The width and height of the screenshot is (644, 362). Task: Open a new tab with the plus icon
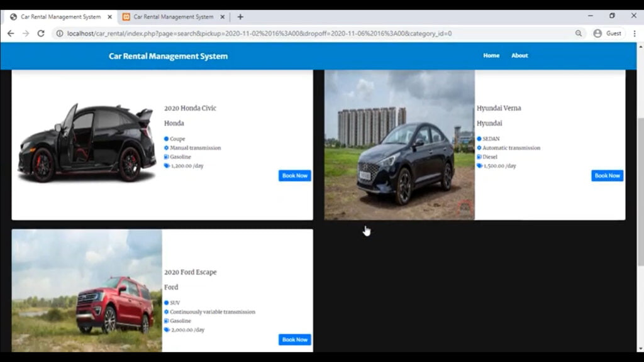[240, 17]
